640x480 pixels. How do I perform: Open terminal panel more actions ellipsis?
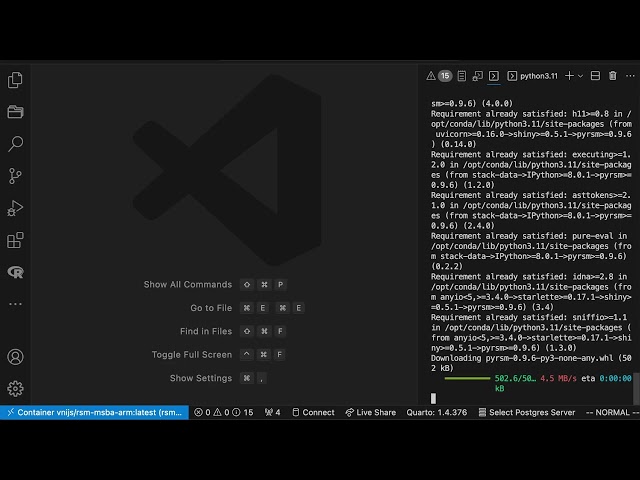[x=630, y=76]
